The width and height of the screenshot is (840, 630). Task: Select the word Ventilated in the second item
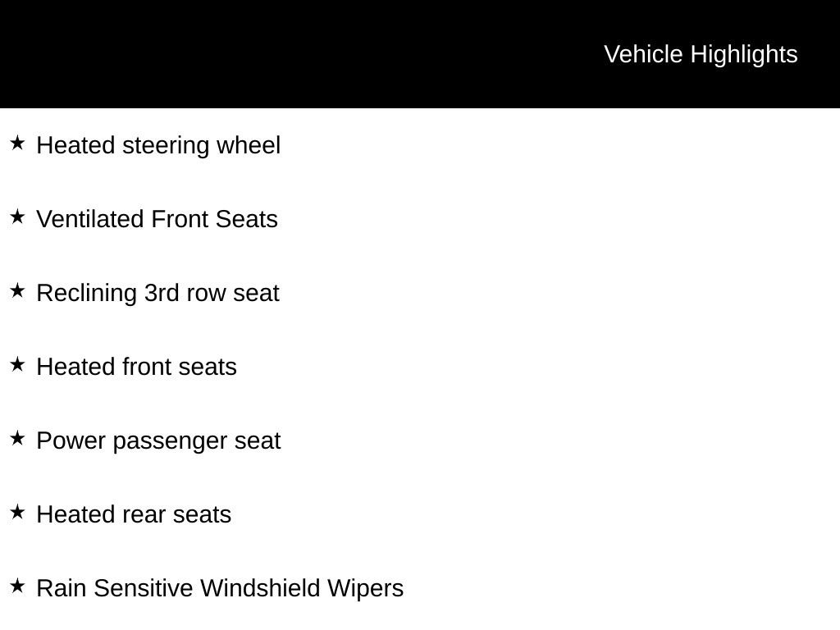[90, 219]
